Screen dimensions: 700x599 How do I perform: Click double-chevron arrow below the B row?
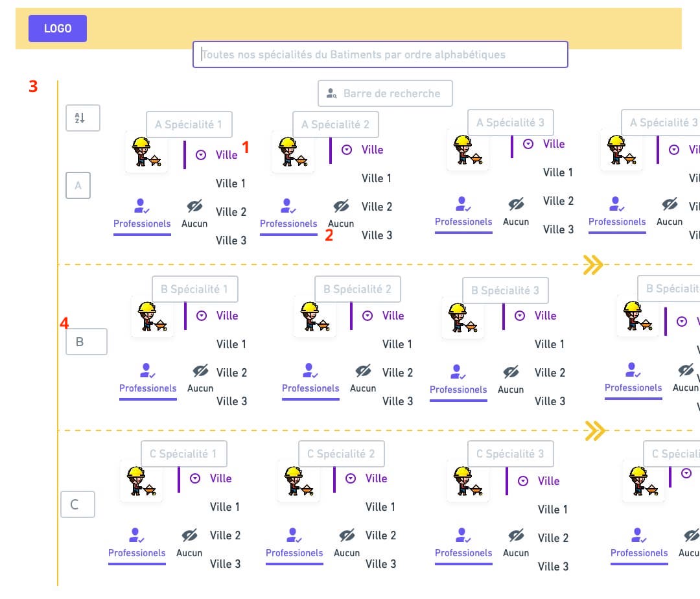tap(595, 430)
